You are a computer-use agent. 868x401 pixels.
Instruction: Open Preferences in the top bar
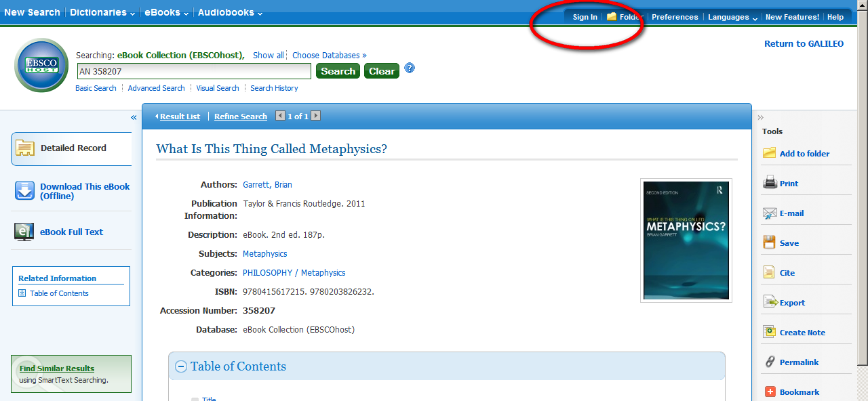pos(675,17)
